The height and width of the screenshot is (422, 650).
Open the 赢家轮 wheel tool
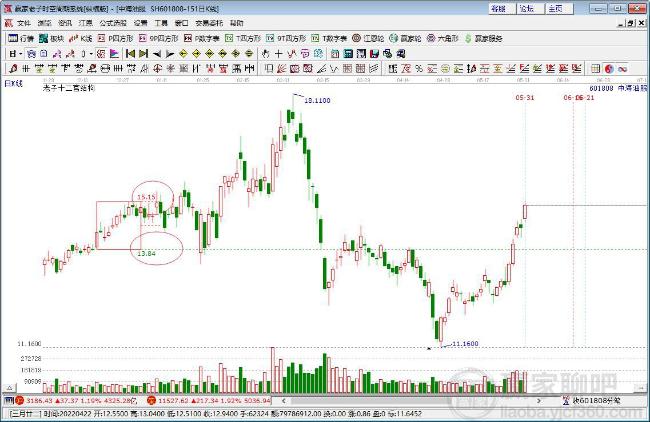(405, 39)
